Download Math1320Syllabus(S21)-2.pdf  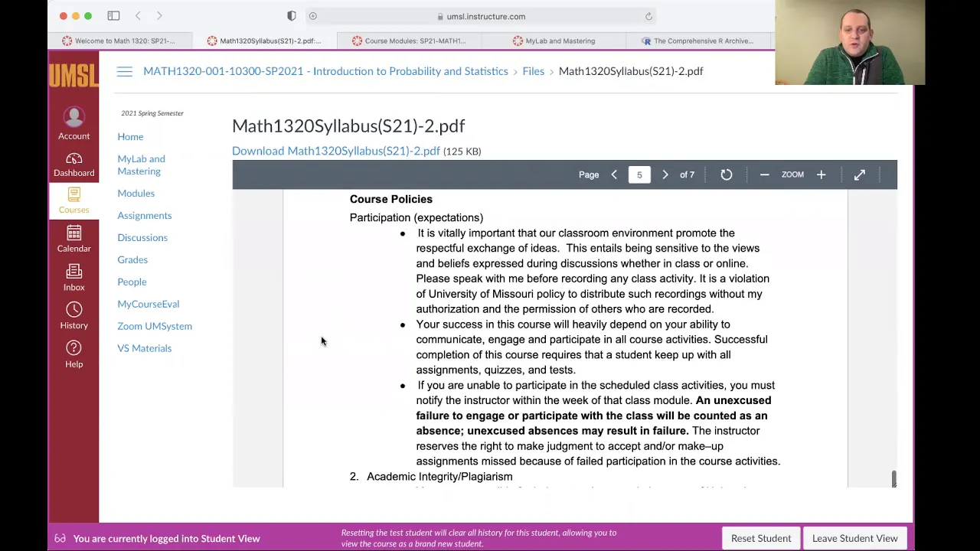tap(336, 151)
